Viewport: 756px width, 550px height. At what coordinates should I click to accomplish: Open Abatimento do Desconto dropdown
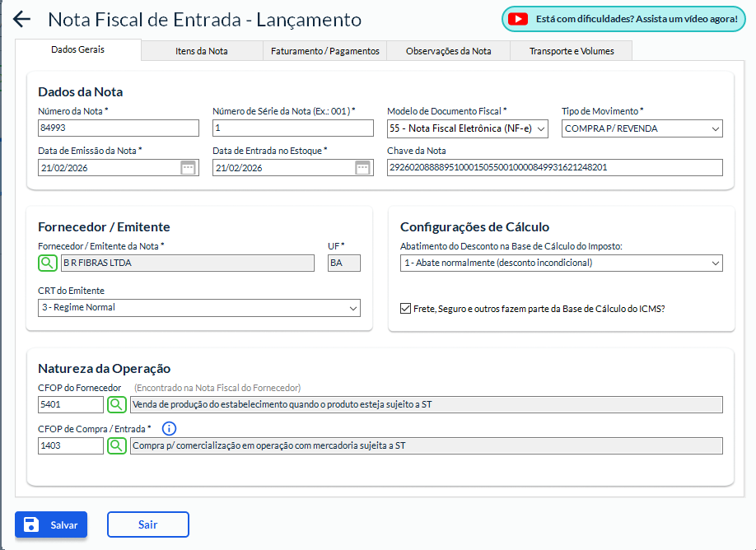[x=561, y=263]
